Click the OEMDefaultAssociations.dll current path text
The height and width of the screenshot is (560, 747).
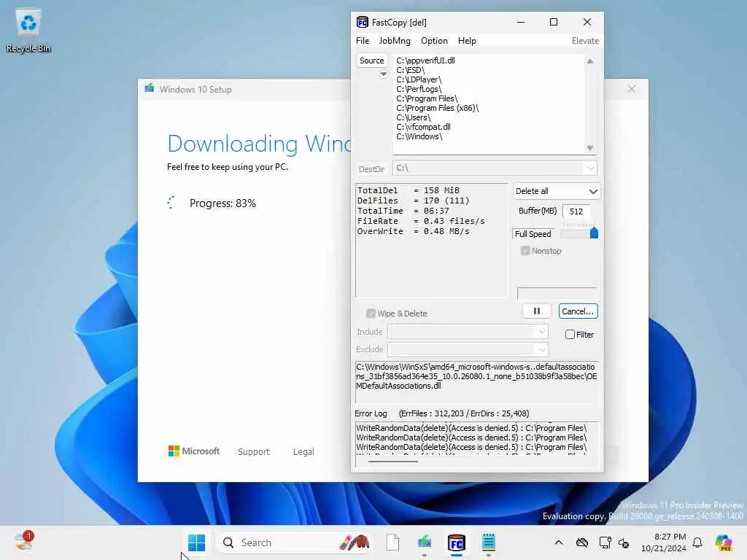coord(476,376)
